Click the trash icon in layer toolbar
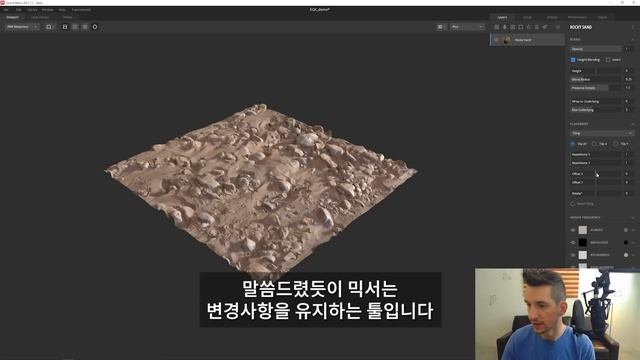The width and height of the screenshot is (640, 360). coord(558,27)
